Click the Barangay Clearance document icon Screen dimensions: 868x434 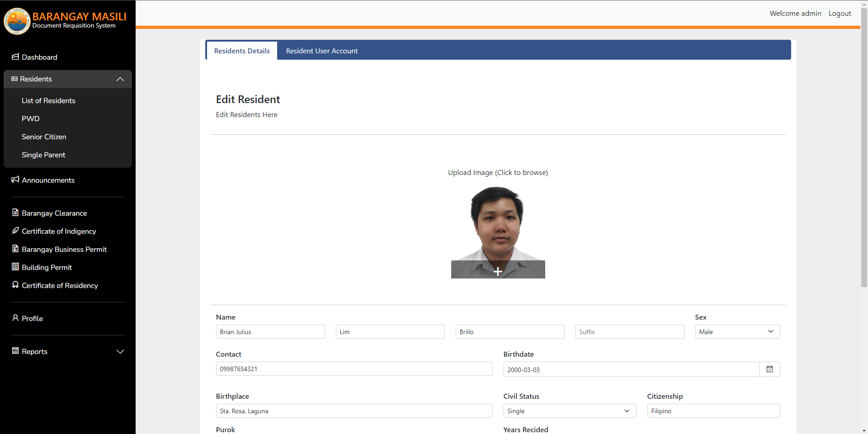point(15,212)
